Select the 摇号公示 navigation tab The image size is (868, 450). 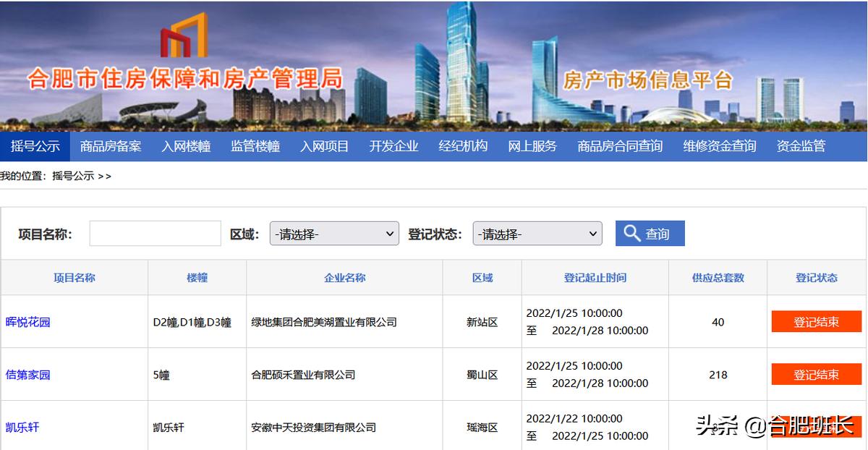point(35,145)
